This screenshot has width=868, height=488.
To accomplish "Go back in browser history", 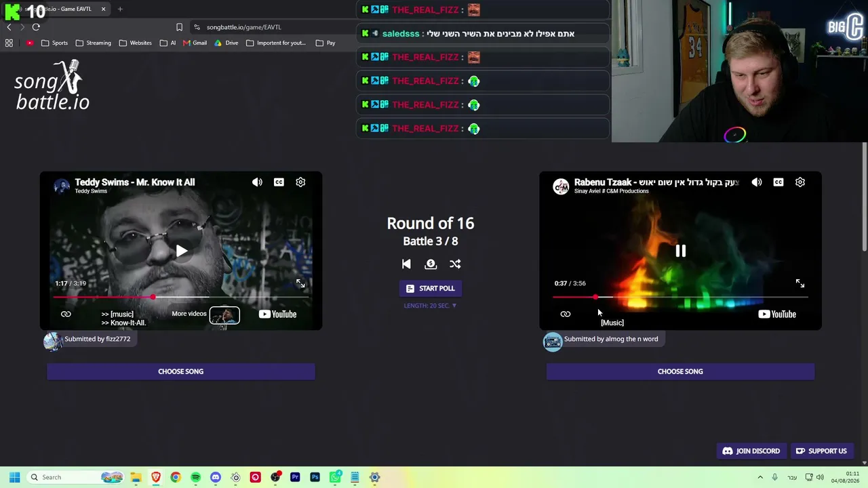I will [x=9, y=27].
